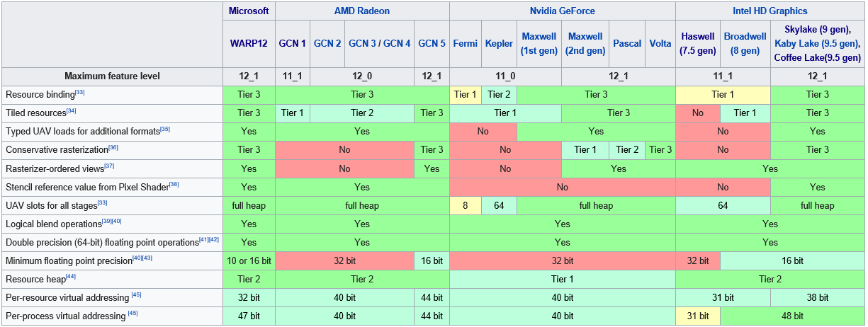The height and width of the screenshot is (327, 868).
Task: Follow the GCN 4 link
Action: pos(397,43)
